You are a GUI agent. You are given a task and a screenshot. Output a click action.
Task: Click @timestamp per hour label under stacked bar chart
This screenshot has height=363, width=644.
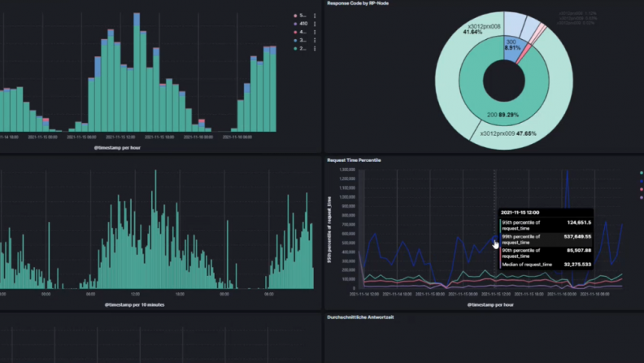(x=117, y=147)
